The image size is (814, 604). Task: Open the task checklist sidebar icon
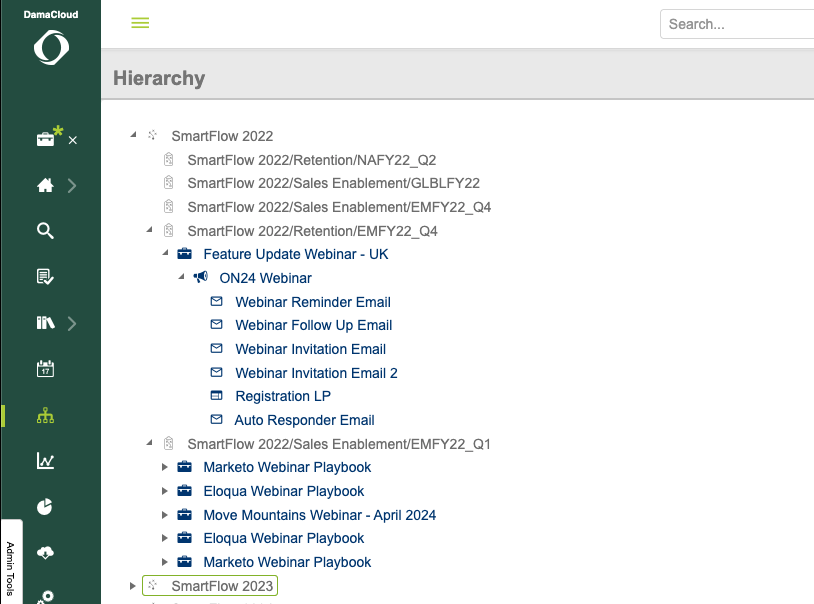click(x=45, y=277)
